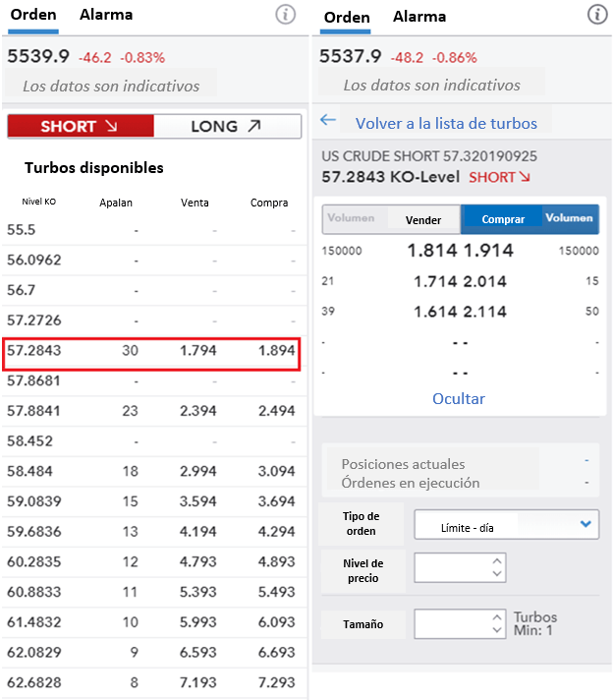Image resolution: width=613 pixels, height=700 pixels.
Task: Choose the Comprar side button
Action: [x=503, y=219]
